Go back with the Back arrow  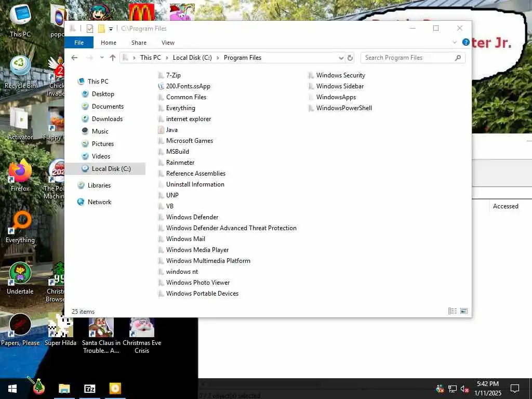[74, 58]
